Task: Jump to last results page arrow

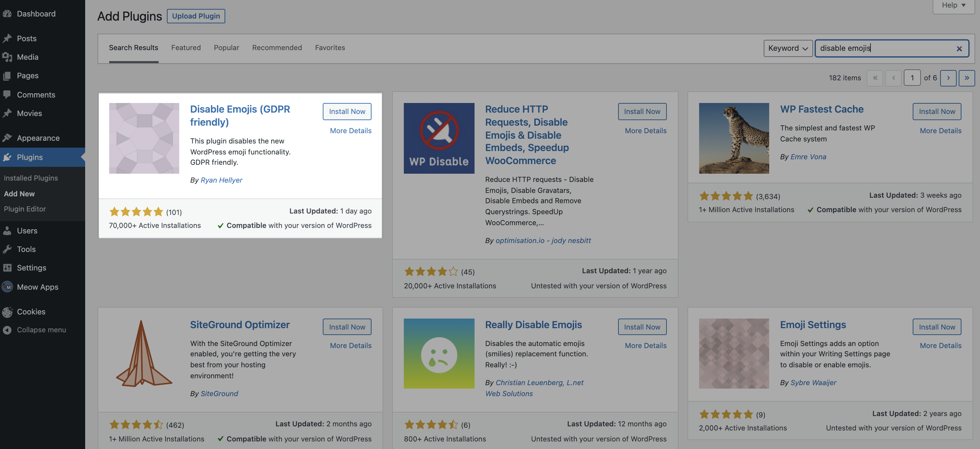Action: pos(966,78)
